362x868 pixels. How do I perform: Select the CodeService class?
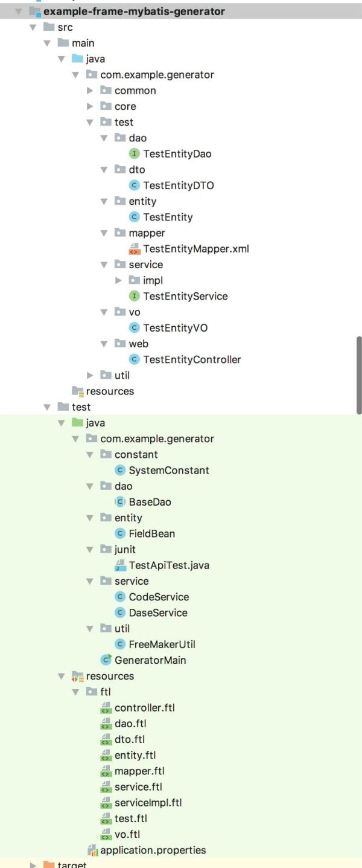159,597
